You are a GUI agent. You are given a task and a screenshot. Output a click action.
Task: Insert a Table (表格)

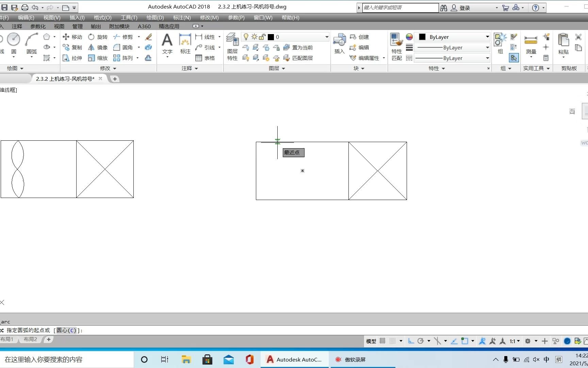[205, 58]
